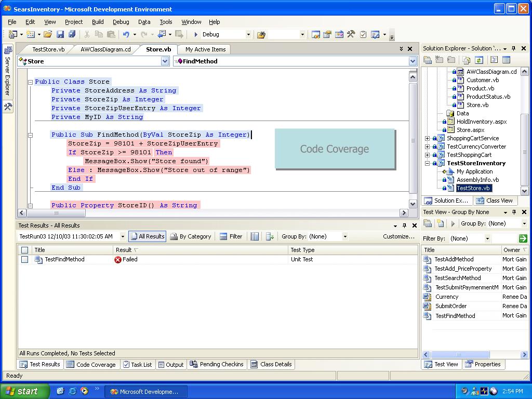This screenshot has height=399, width=532.
Task: Open the Toolbox hammer icon on left sidebar
Action: pyautogui.click(x=8, y=107)
